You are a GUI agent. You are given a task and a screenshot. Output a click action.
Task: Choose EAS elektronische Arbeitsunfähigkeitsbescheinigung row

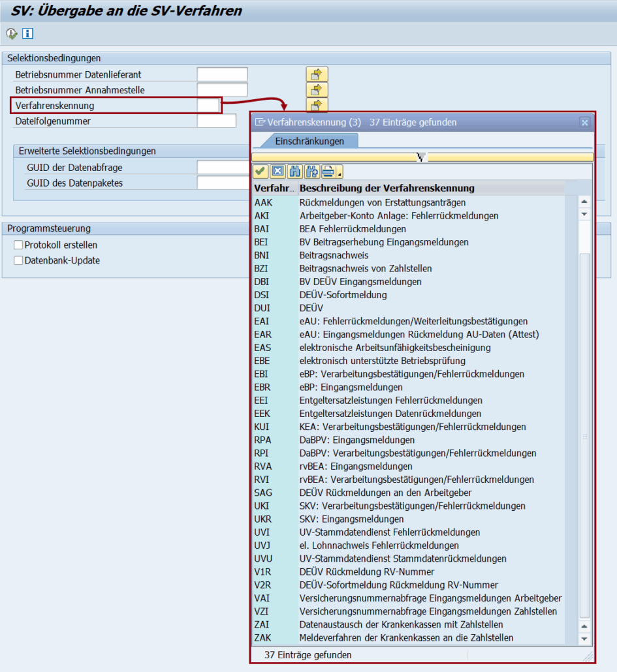pyautogui.click(x=394, y=348)
